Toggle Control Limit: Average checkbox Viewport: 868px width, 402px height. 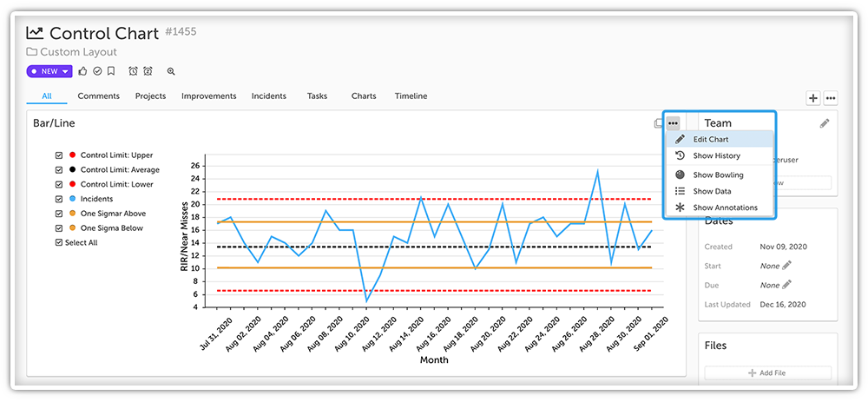pos(59,170)
